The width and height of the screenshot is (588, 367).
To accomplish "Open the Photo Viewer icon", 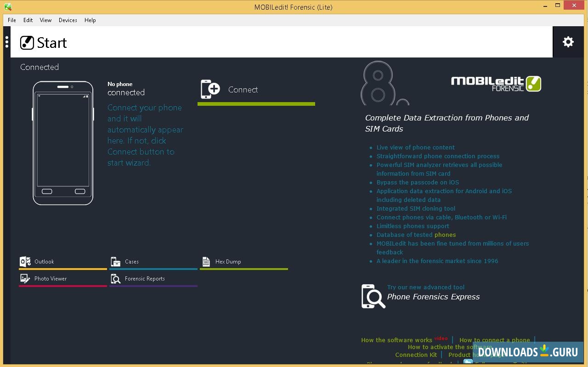I will point(25,279).
